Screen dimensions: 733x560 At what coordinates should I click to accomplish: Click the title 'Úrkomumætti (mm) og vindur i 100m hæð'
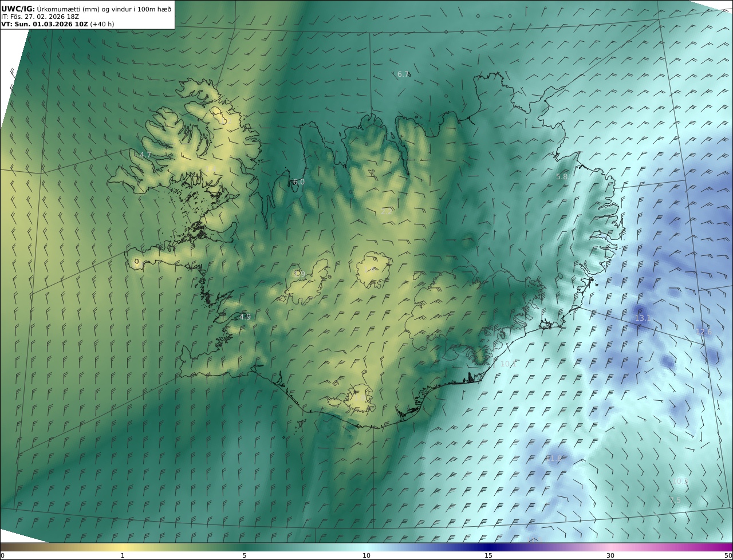click(x=104, y=9)
